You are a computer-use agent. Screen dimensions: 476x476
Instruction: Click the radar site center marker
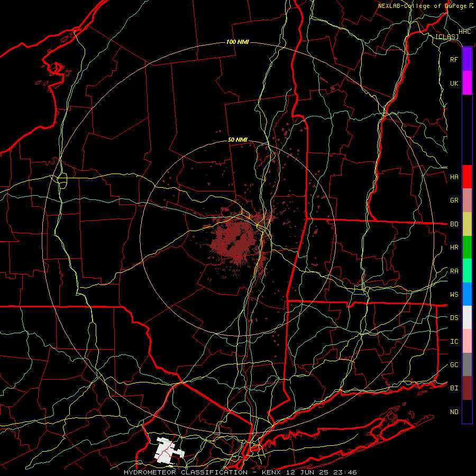pyautogui.click(x=238, y=239)
